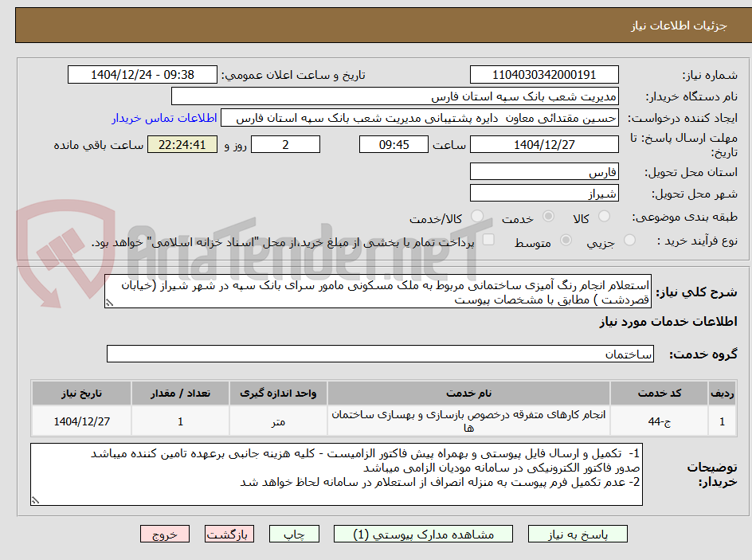Click the طبقه بندی موضوعی label

pyautogui.click(x=685, y=217)
